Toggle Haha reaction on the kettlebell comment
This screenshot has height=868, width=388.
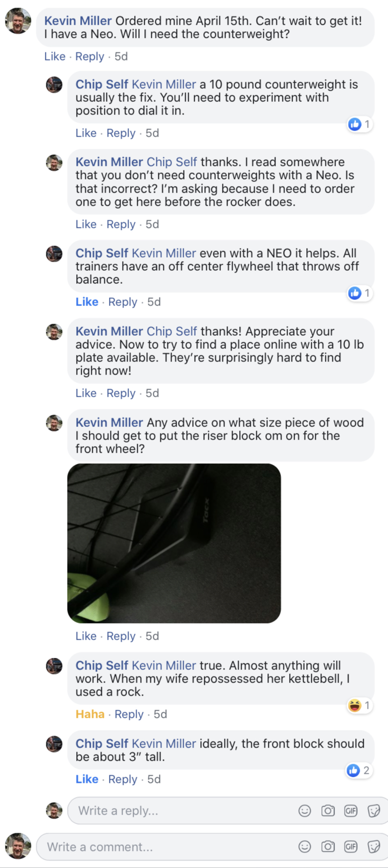click(x=90, y=714)
